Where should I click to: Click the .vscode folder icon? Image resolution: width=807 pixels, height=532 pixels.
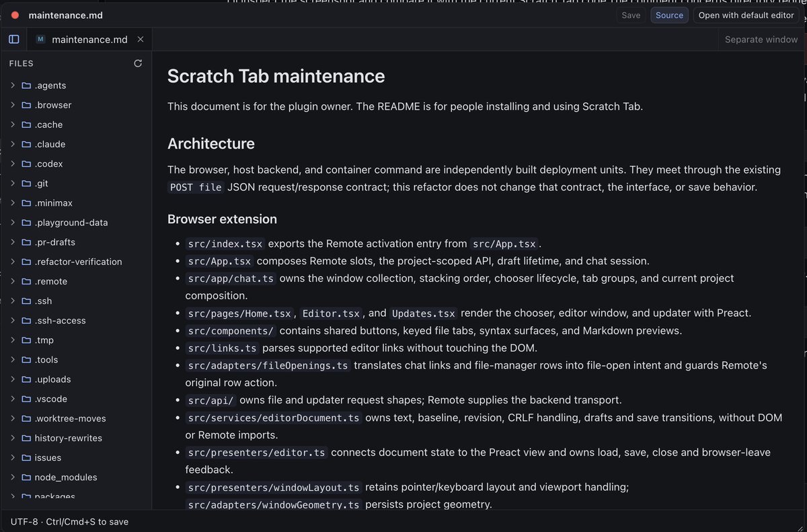[26, 399]
